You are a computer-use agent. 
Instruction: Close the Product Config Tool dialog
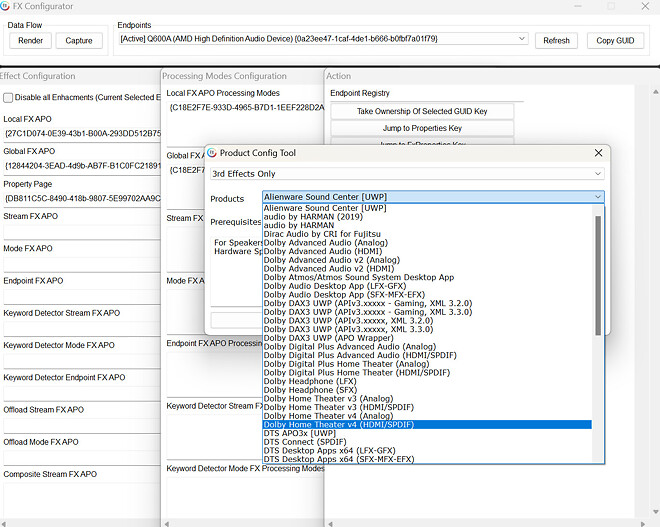click(x=598, y=153)
